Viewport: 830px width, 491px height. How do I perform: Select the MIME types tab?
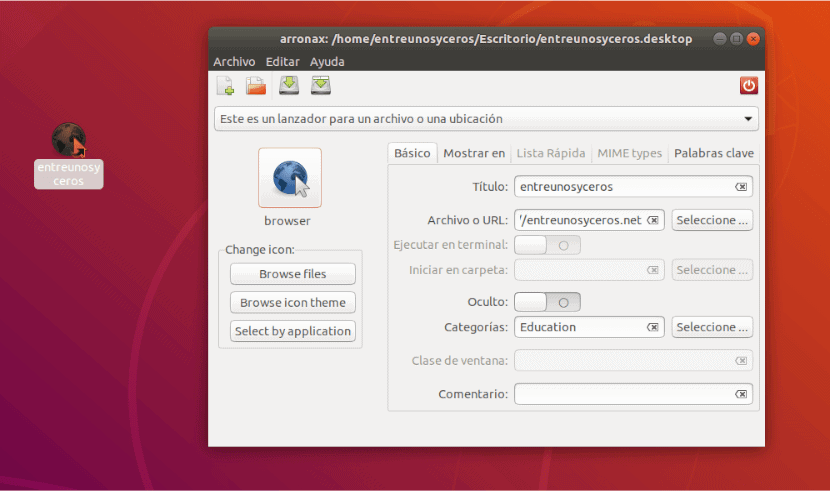point(629,153)
